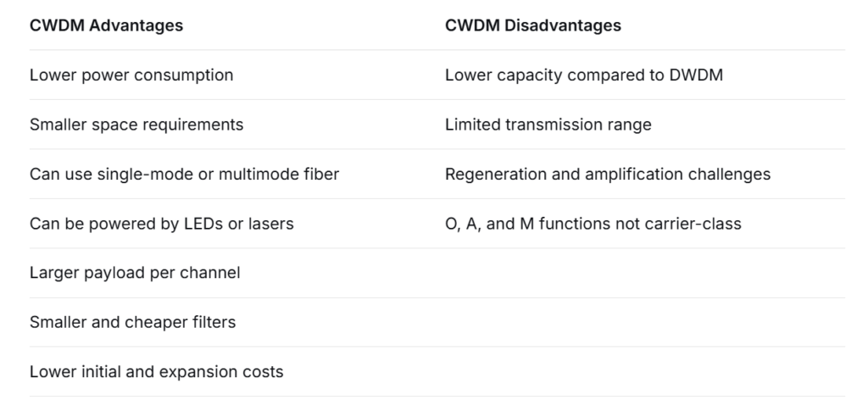Select the 'Limited transmission range' cell
The image size is (868, 411).
tap(548, 125)
